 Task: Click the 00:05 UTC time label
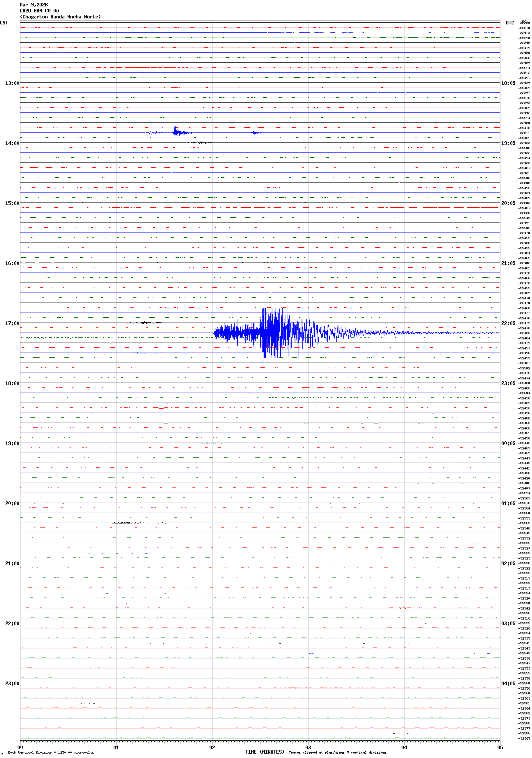[x=508, y=443]
